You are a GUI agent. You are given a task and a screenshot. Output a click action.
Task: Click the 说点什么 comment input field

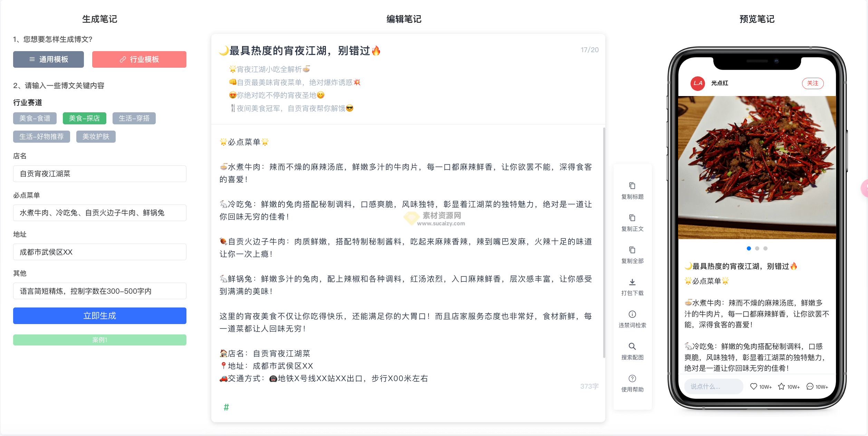[x=713, y=386]
